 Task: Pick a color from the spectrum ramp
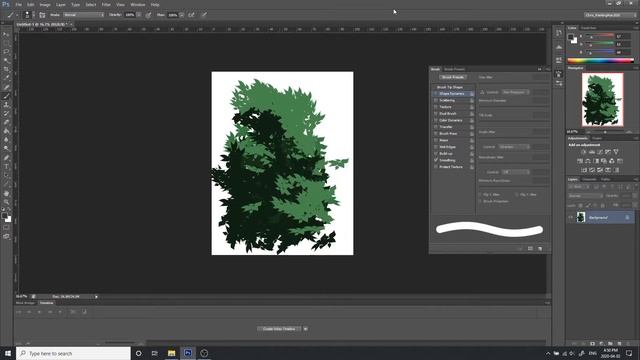(600, 60)
